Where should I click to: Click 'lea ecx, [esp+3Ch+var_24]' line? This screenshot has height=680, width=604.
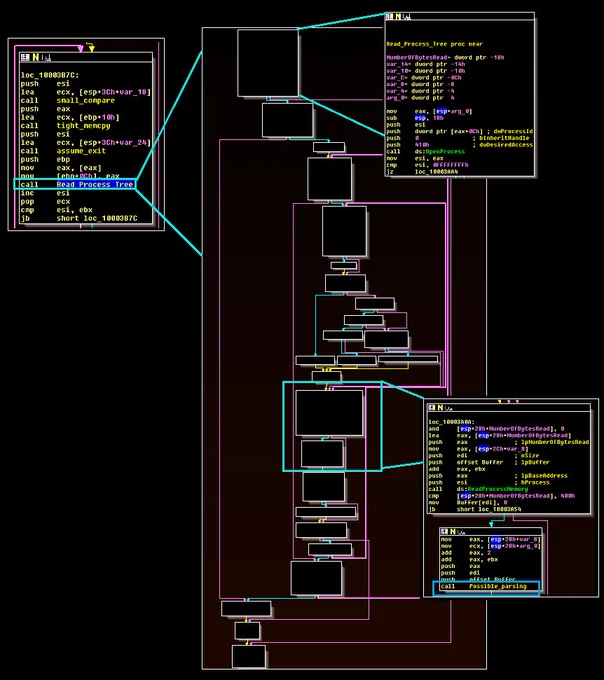click(85, 142)
